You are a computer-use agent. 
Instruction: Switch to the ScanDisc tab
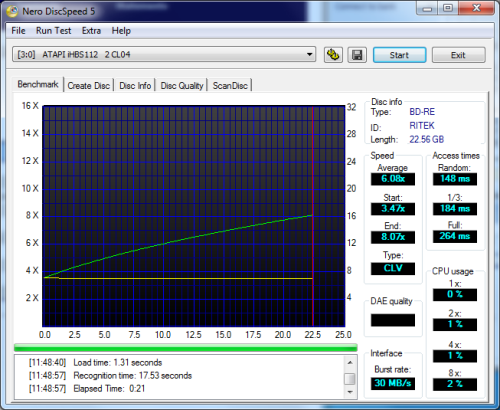[230, 86]
